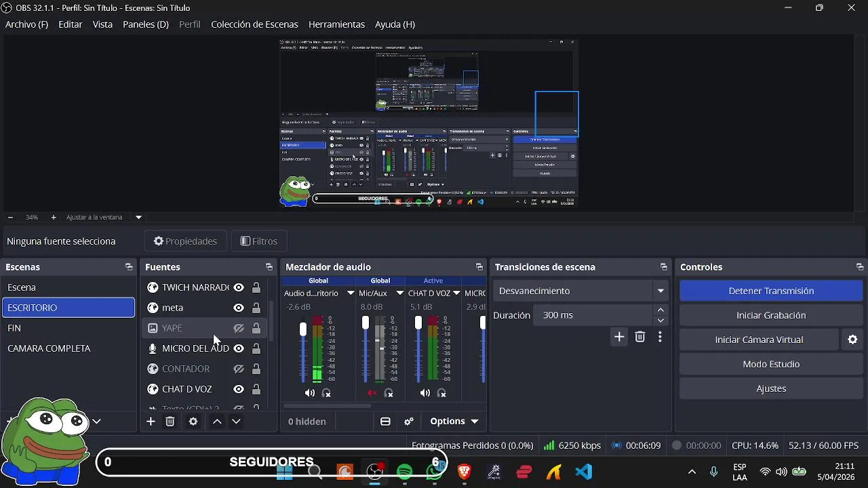Add a new source with plus icon
The height and width of the screenshot is (488, 868).
pyautogui.click(x=151, y=422)
